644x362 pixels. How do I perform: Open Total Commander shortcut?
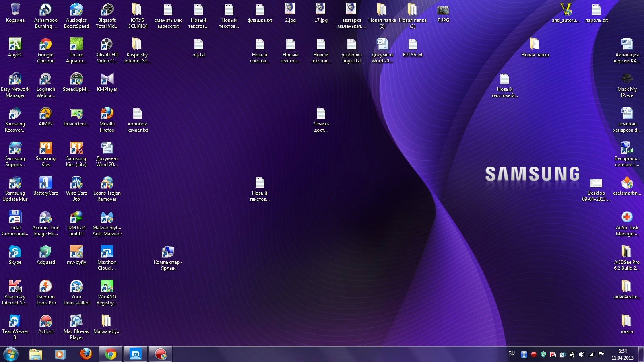[15, 223]
